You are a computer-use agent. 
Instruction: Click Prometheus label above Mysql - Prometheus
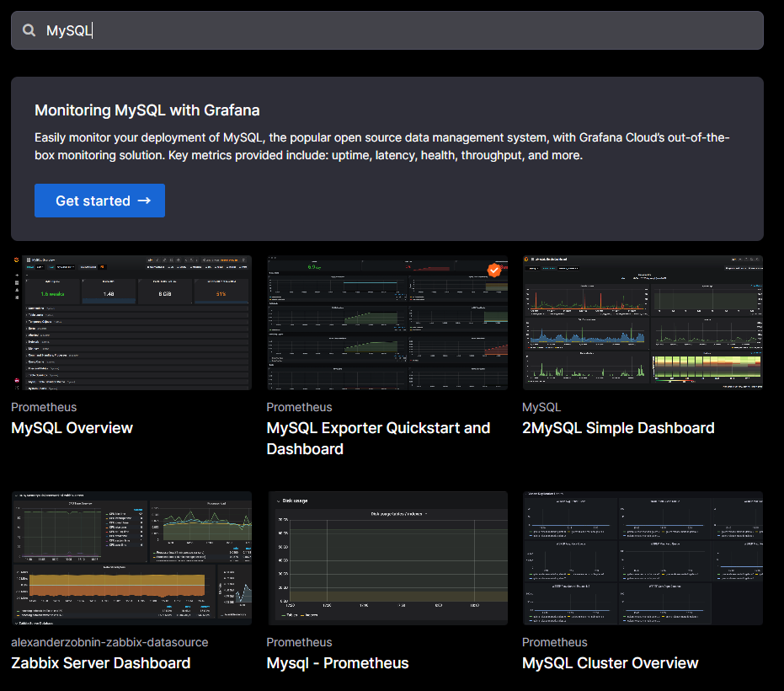pyautogui.click(x=299, y=642)
